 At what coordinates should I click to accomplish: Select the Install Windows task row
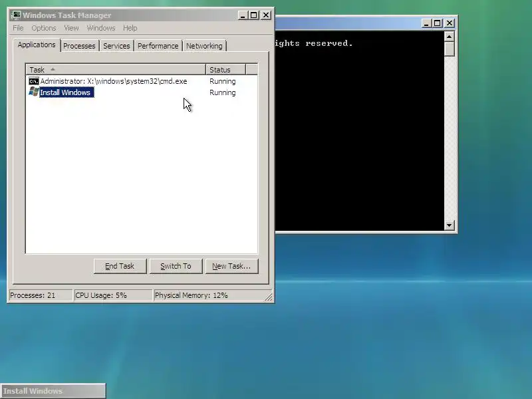click(142, 92)
